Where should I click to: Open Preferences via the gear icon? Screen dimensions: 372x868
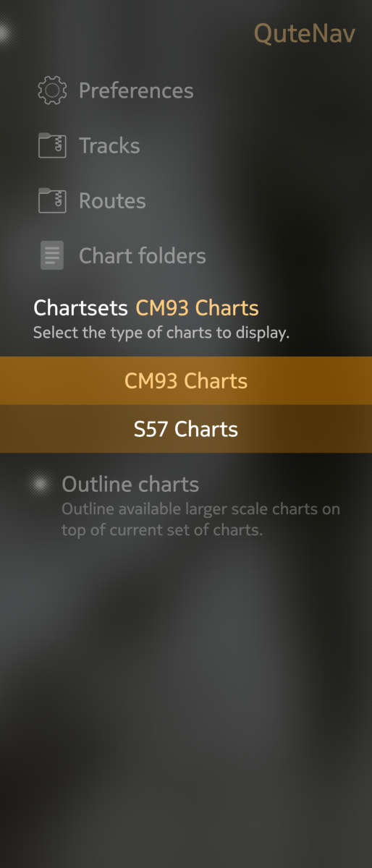[x=52, y=90]
